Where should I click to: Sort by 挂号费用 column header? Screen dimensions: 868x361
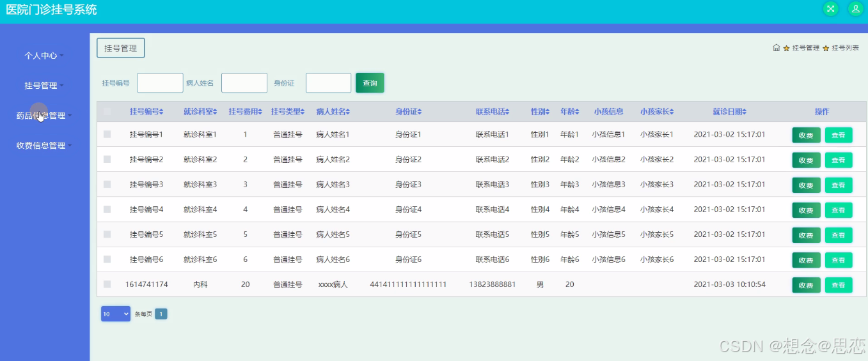pos(246,112)
